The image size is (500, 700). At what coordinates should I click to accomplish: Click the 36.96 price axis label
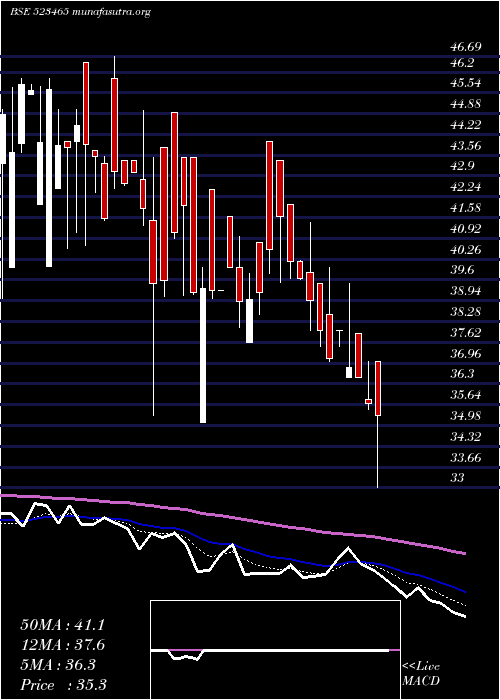464,354
